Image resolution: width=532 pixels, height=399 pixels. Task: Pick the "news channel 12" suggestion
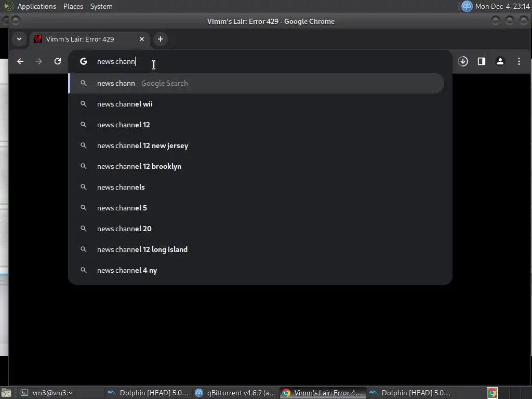point(257,125)
